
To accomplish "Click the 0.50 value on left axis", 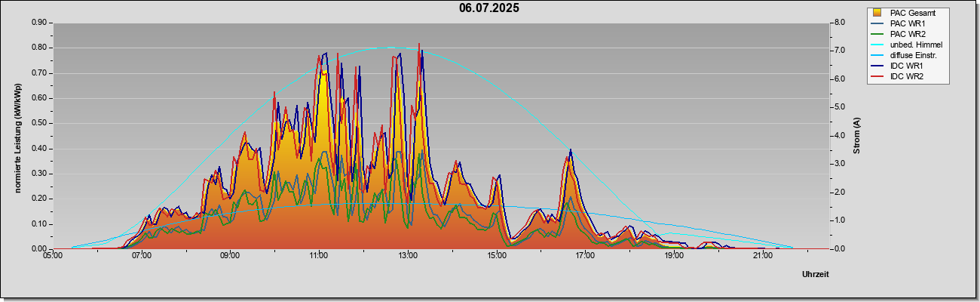I will point(39,123).
